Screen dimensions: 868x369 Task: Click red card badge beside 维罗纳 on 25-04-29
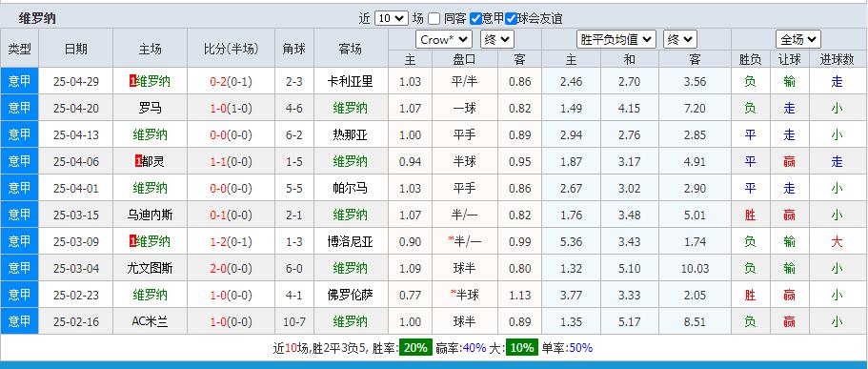tap(132, 81)
